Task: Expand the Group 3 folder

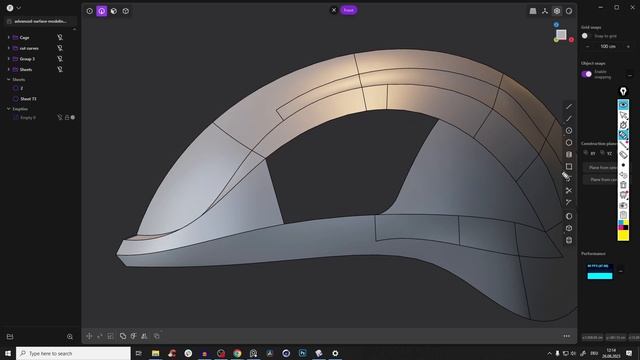Action: (9, 59)
